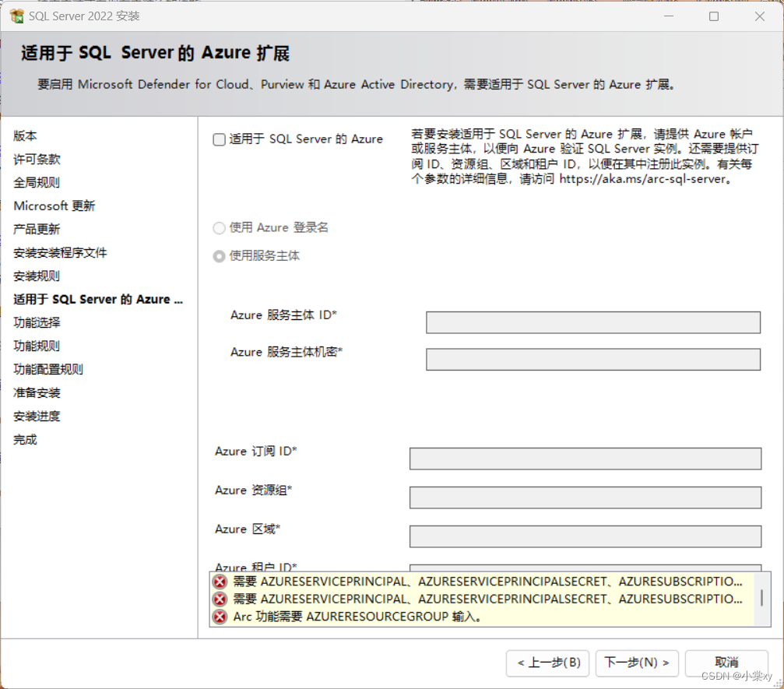The height and width of the screenshot is (689, 784).
Task: Select the 版本 step in the sidebar
Action: [x=25, y=135]
